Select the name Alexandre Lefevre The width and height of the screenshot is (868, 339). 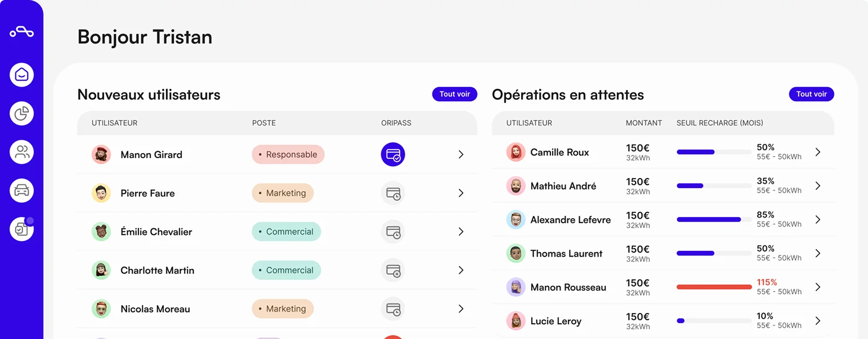[x=571, y=220]
